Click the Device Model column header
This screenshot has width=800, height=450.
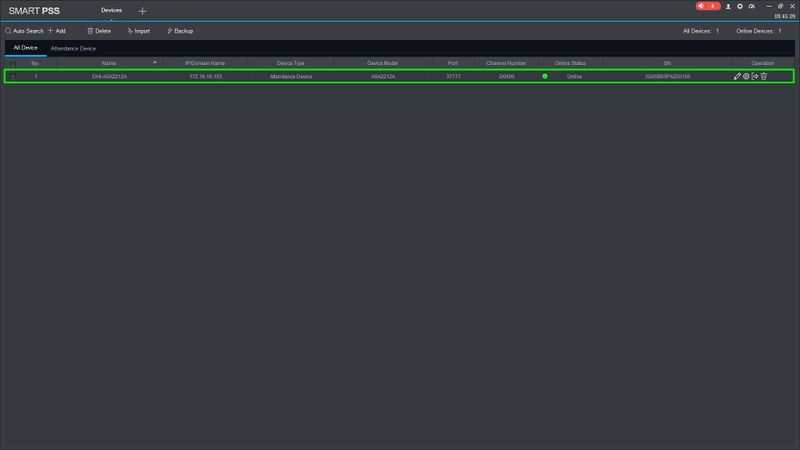(382, 63)
